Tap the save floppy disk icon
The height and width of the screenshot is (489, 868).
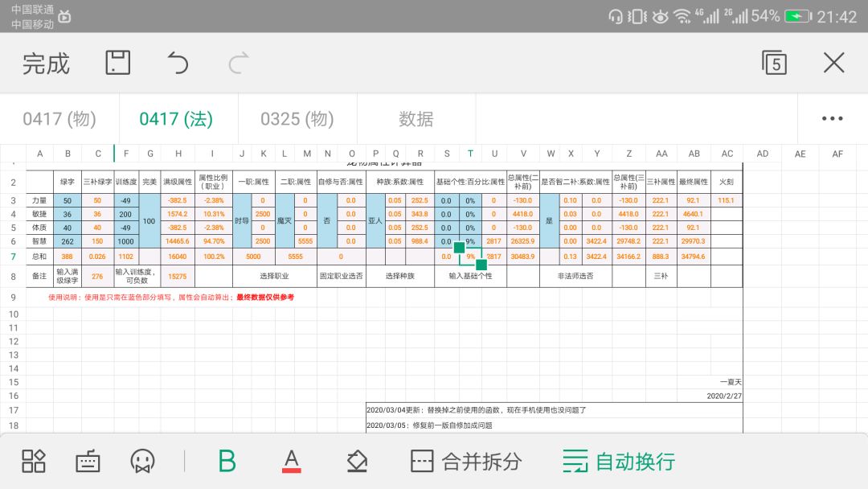pos(118,63)
